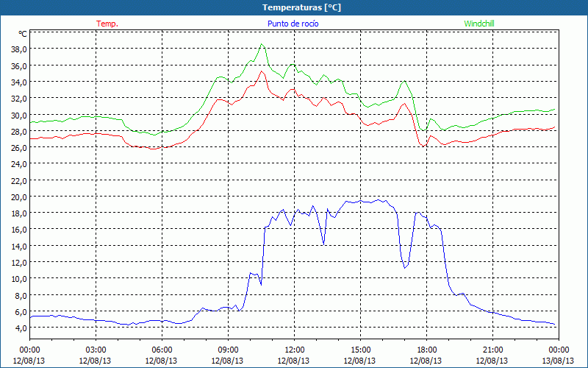
Task: Click the '36,0' y-axis value
Action: 19,66
